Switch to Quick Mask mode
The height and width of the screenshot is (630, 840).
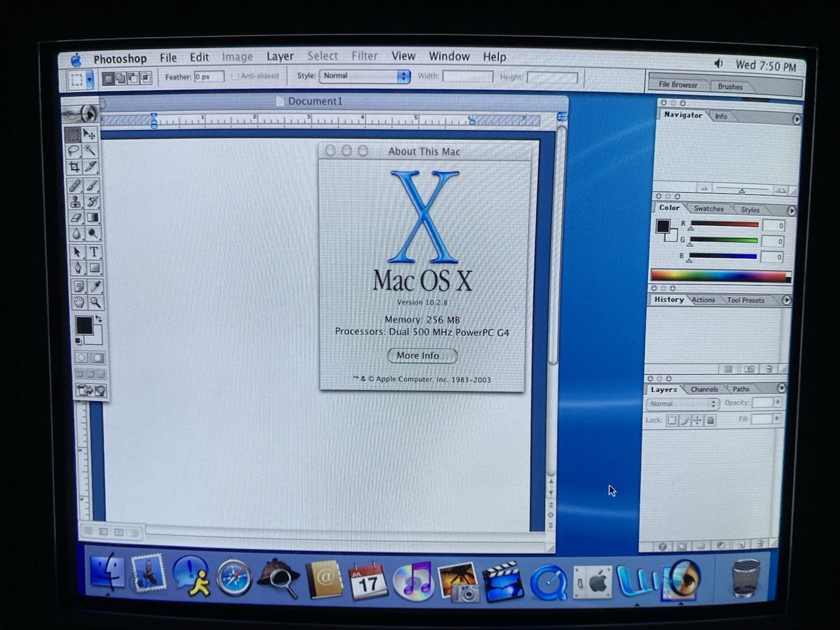pos(98,358)
